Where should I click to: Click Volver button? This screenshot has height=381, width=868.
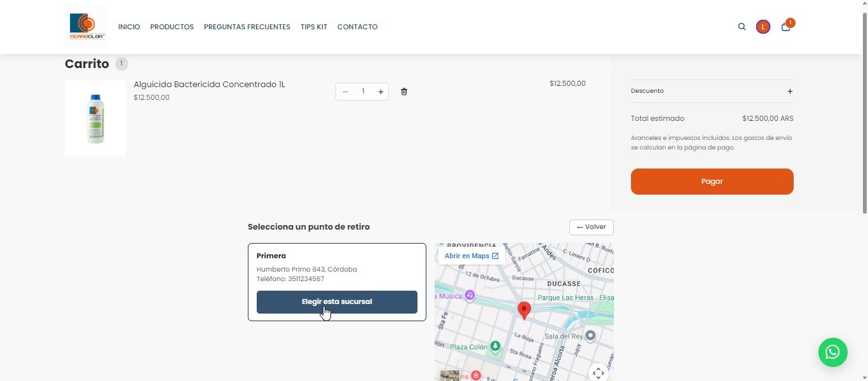pyautogui.click(x=592, y=227)
